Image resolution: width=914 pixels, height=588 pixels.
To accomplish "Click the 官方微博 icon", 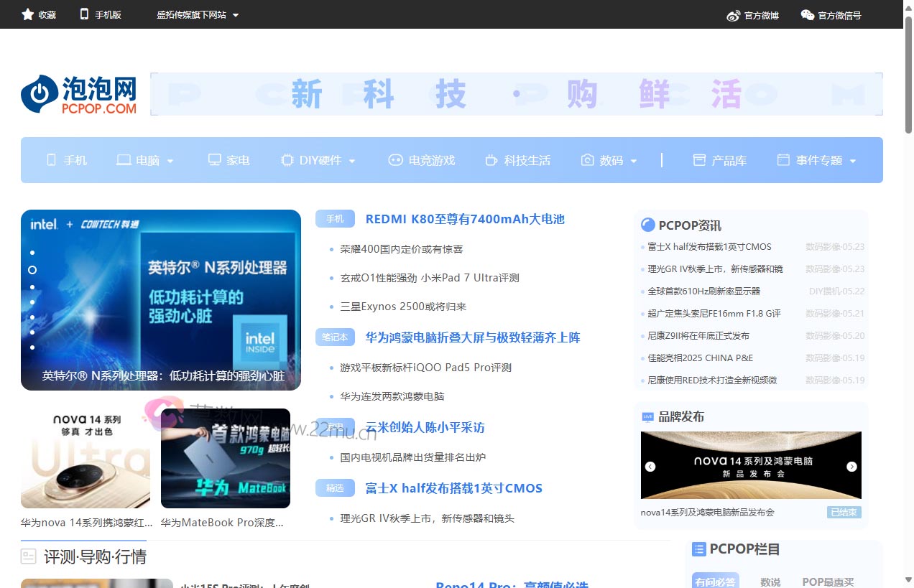I will point(732,14).
